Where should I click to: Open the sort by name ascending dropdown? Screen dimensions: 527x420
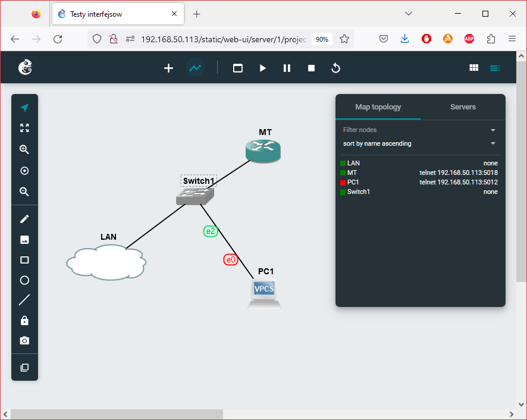[493, 143]
